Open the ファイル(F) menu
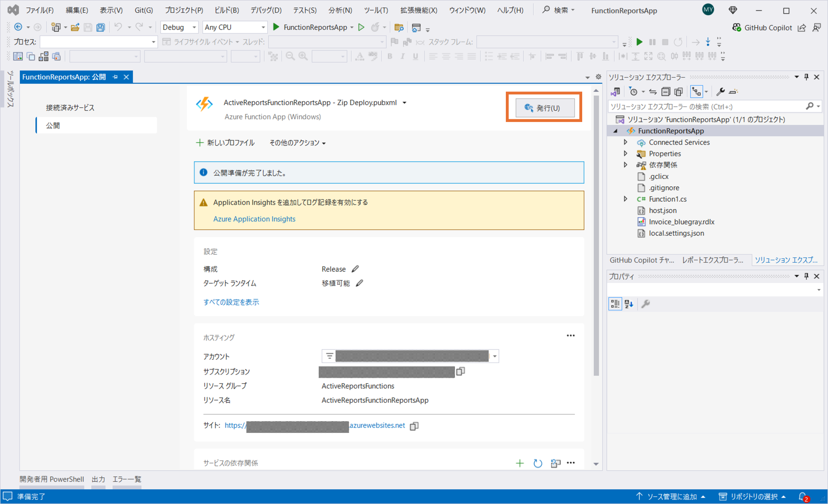Viewport: 828px width, 504px height. point(39,10)
